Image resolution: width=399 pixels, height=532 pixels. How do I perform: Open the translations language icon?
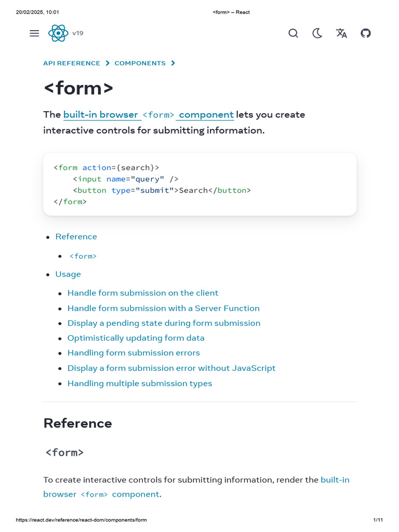click(341, 33)
